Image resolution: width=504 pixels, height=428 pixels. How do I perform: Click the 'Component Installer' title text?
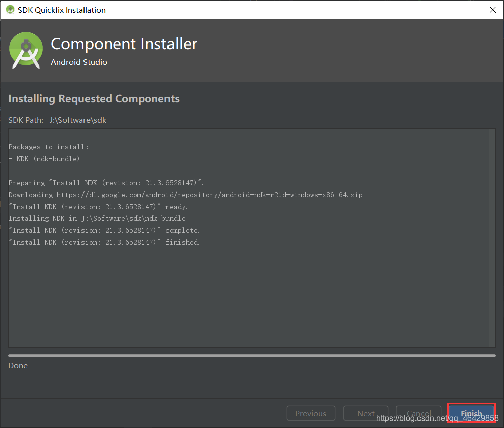click(124, 44)
